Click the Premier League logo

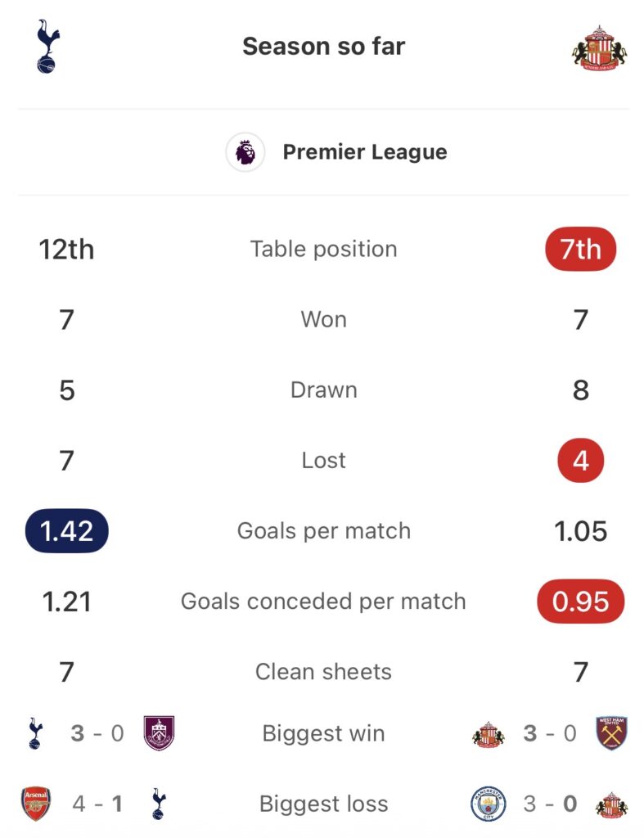coord(244,151)
